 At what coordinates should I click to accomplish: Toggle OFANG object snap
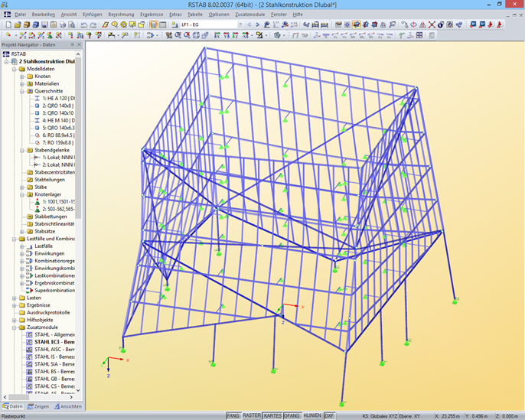[x=292, y=415]
